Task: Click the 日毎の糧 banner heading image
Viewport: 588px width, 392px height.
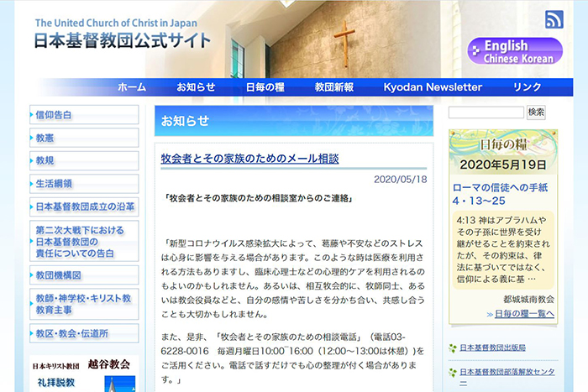Action: [x=503, y=144]
